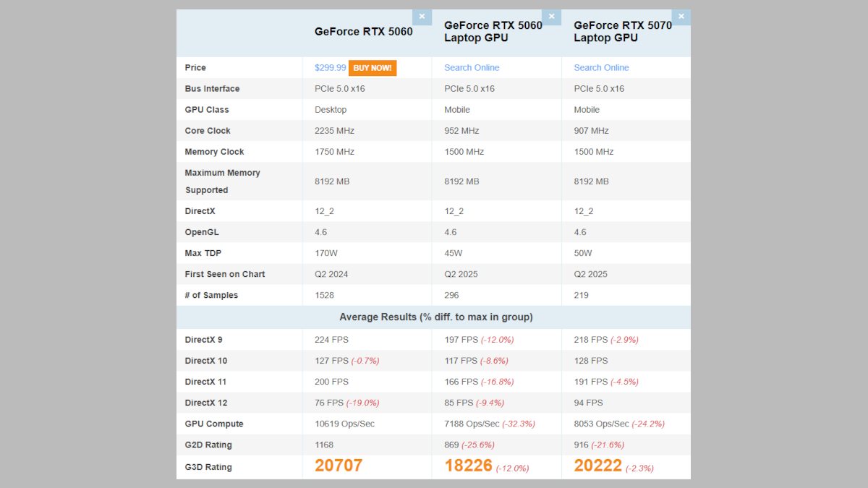The height and width of the screenshot is (488, 868).
Task: Click the Max TDP row label
Action: point(203,253)
